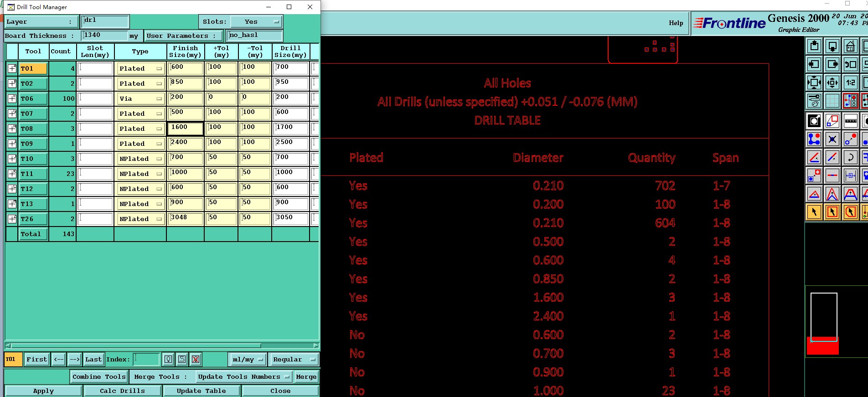Open the ml/my units dropdown
The height and width of the screenshot is (397, 868).
[x=247, y=359]
